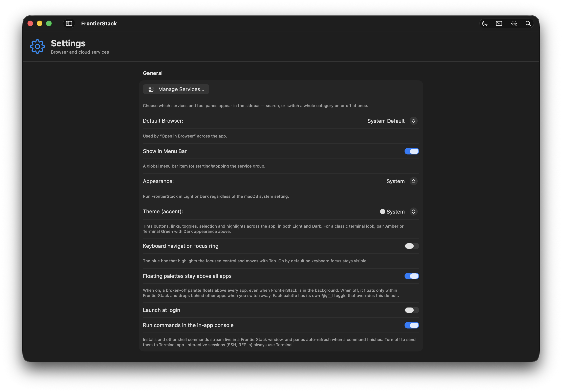
Task: Minimize the FrontierStack window
Action: (40, 23)
